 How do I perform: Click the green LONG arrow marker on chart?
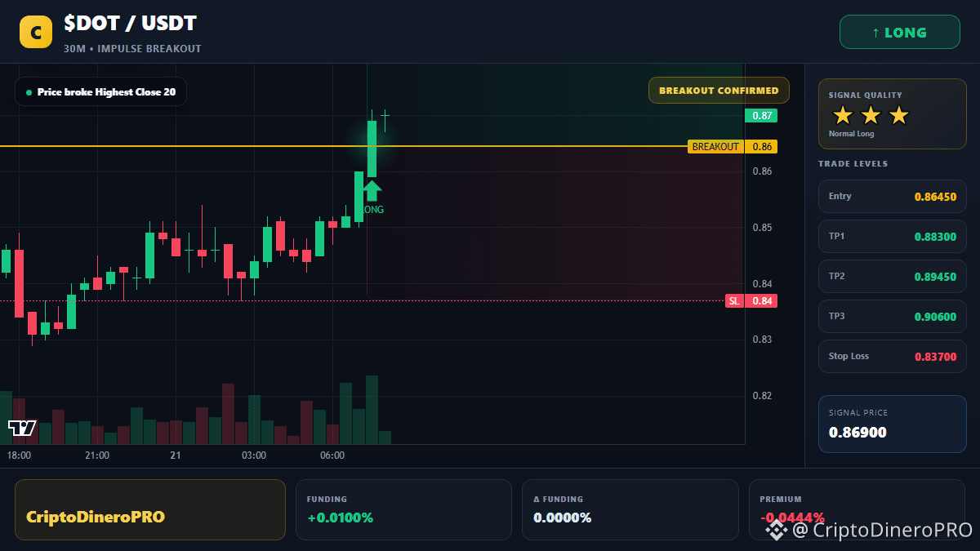click(x=372, y=190)
